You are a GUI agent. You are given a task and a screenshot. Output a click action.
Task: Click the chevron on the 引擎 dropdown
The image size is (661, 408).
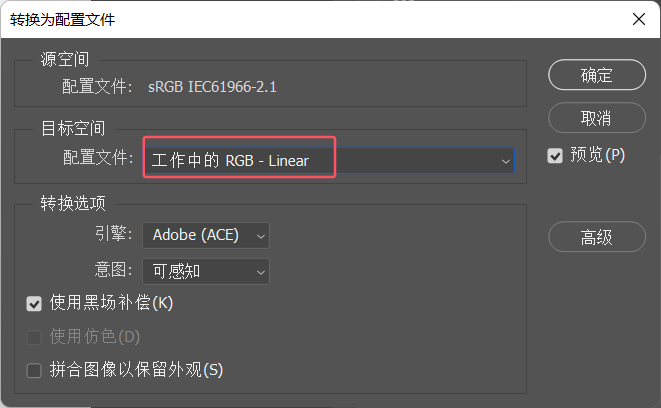point(261,237)
